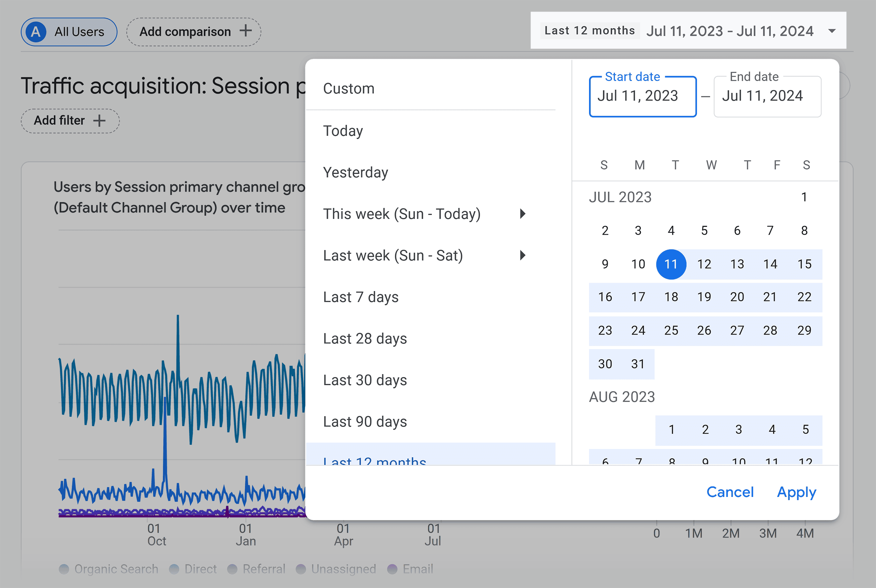Select July 11 2023 on calendar

click(671, 263)
